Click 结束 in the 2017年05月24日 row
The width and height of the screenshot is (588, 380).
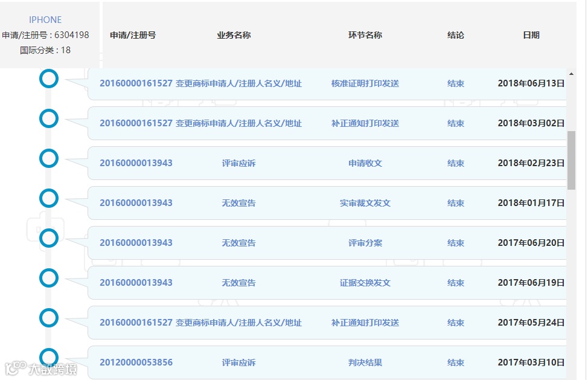click(x=456, y=323)
